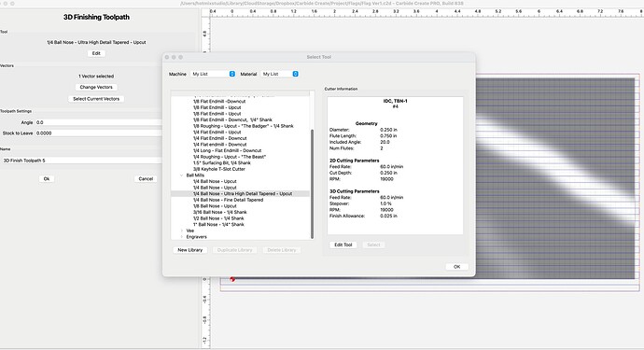Select 1.5" Surfacing Bit, 1/4 Shank
Screen dimensions: 644x350
coord(222,163)
